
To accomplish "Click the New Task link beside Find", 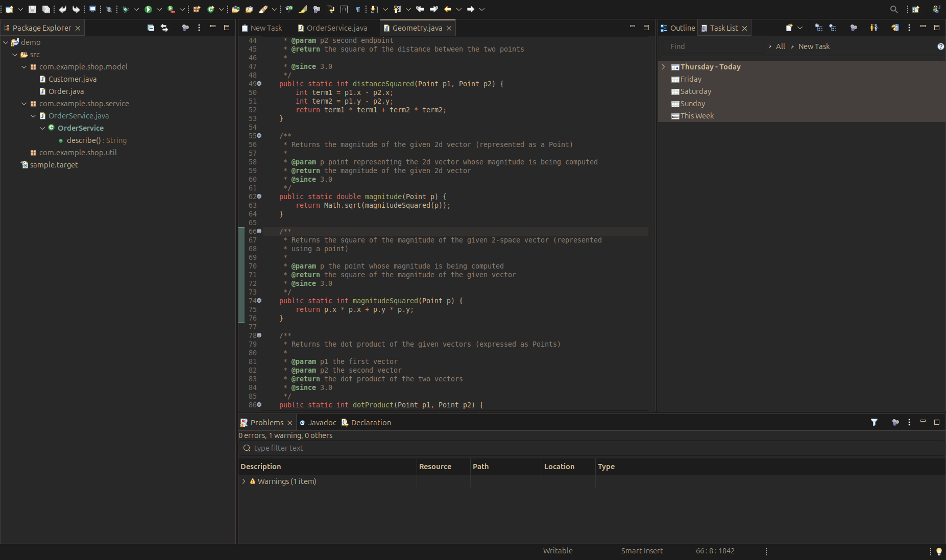I will pyautogui.click(x=814, y=46).
